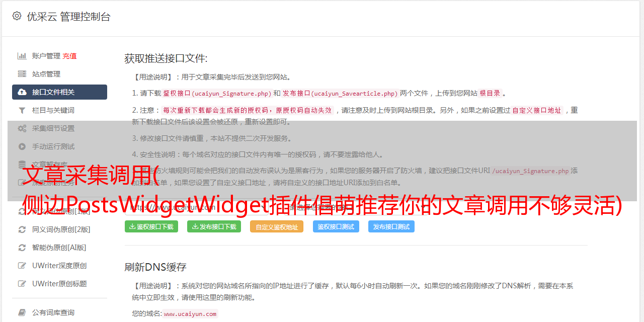Open the UWriter深度原创 edit icon
644x322 pixels.
click(x=22, y=266)
